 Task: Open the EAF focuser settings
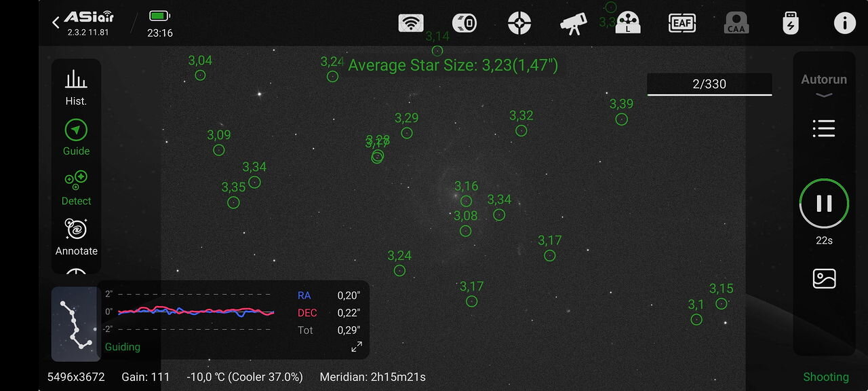pyautogui.click(x=682, y=23)
